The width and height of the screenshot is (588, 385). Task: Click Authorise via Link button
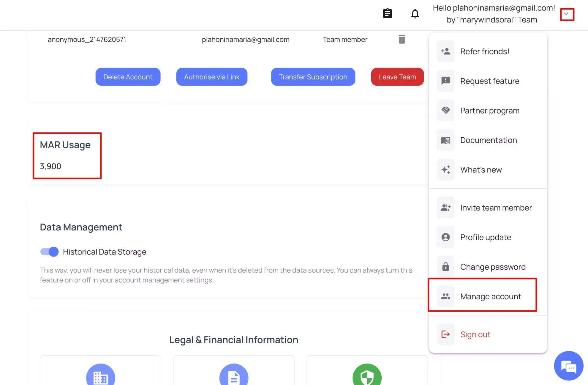[211, 77]
